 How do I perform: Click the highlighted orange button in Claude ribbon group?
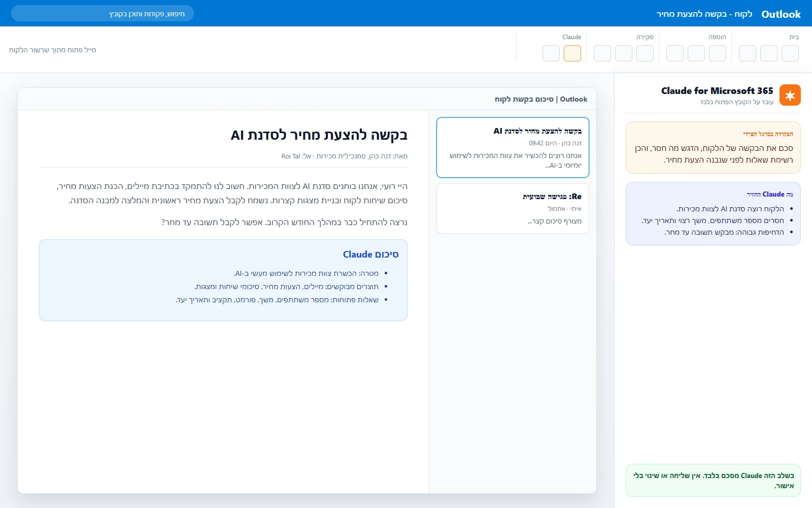(x=572, y=53)
